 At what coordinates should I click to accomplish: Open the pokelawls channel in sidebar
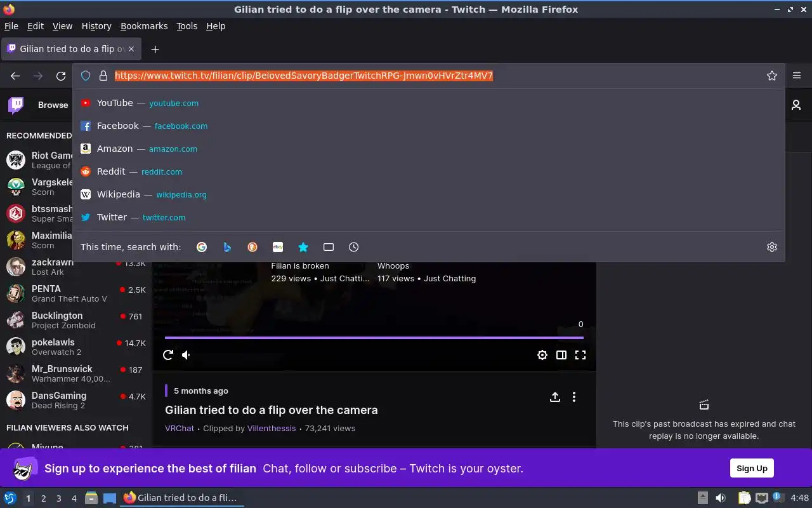coord(76,347)
